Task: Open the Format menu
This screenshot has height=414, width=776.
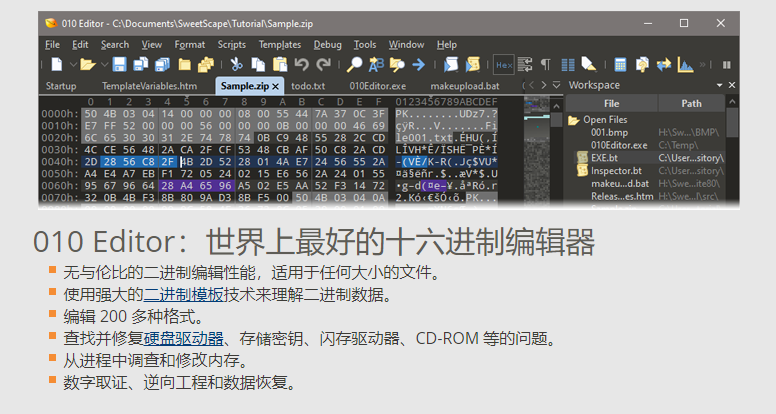Action: tap(190, 45)
